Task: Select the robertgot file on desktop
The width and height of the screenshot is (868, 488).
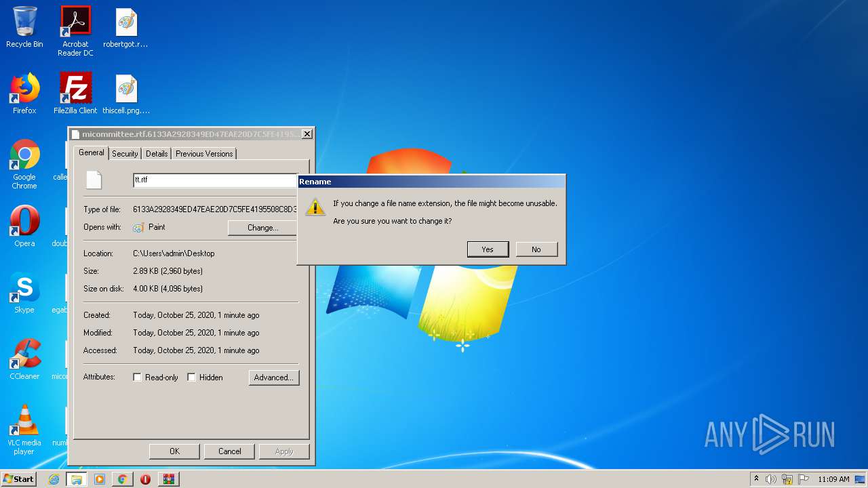Action: coord(126,27)
